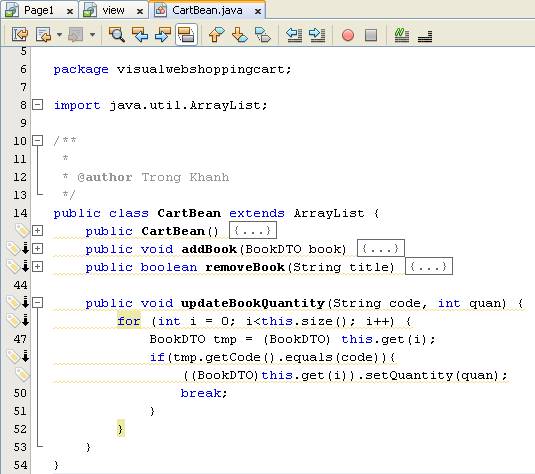The image size is (535, 474).
Task: Switch to the view tab
Action: point(113,11)
